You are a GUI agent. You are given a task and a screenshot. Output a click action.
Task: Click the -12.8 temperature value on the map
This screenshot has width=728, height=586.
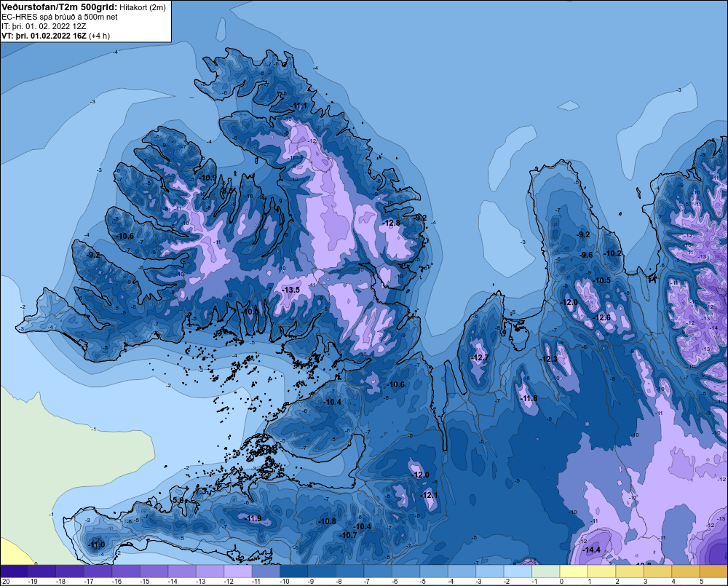(x=391, y=223)
